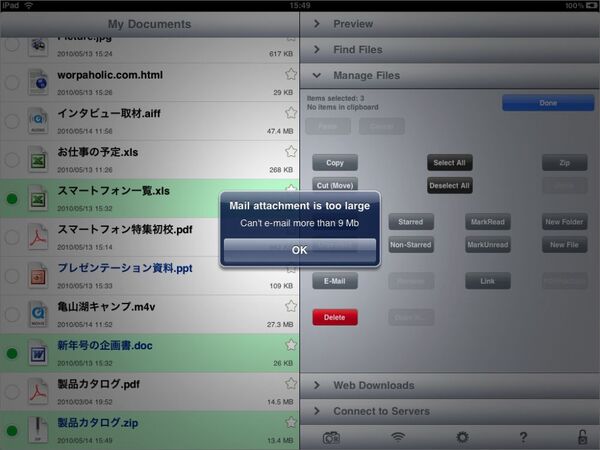Viewport: 600px width, 450px height.
Task: Tap the red Delete button
Action: pos(335,317)
